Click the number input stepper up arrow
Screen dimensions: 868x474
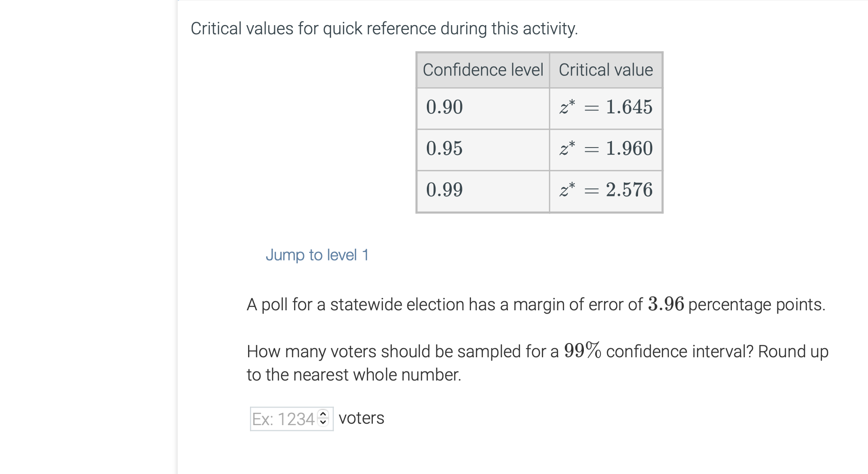point(324,414)
